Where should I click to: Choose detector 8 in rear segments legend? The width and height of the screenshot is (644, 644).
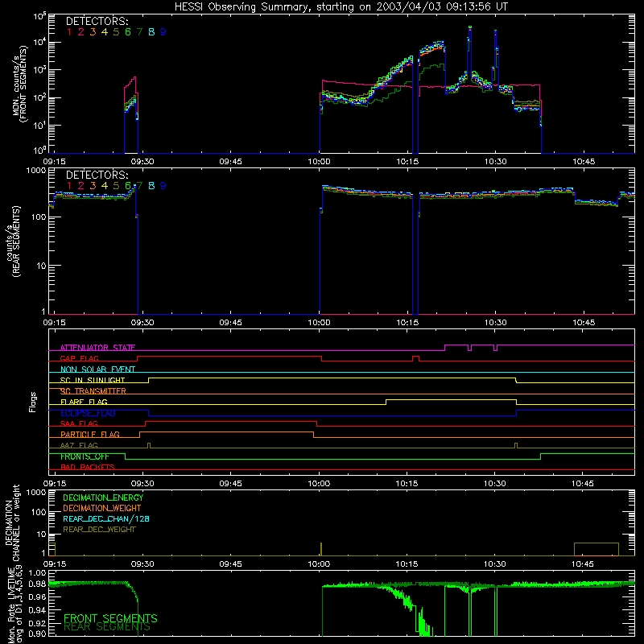coord(151,186)
